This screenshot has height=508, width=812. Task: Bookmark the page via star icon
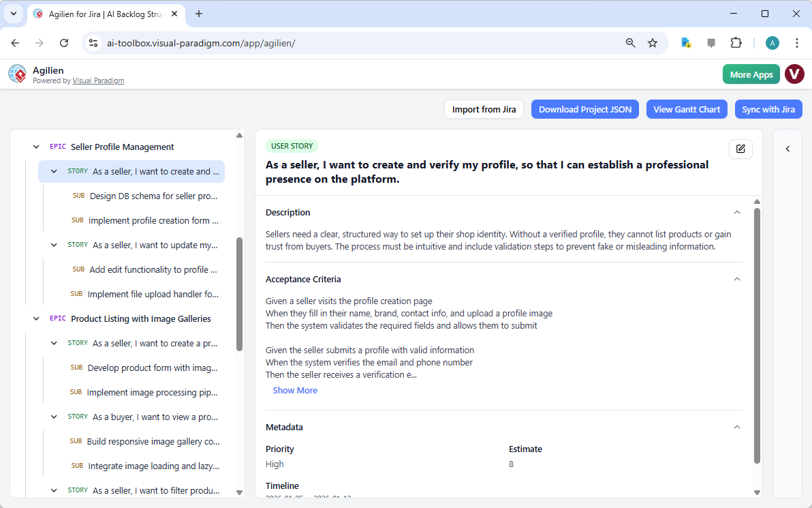pos(653,42)
